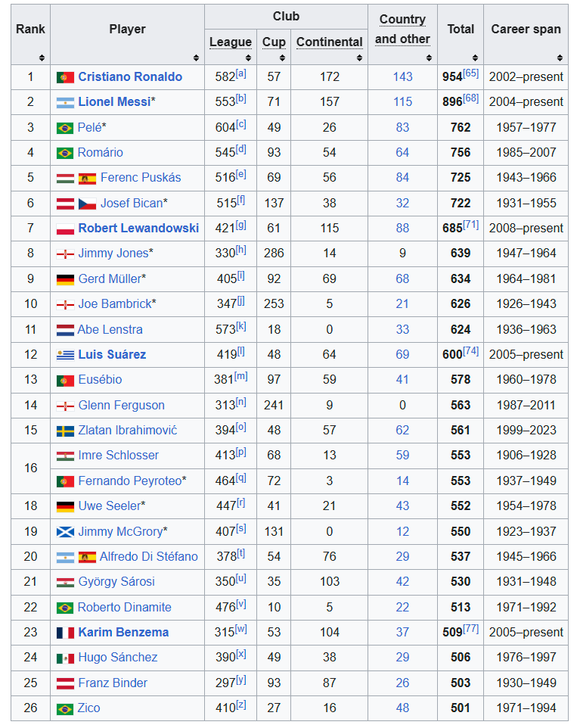Click Argentina flag beside Lionel Messi
Screen dimensions: 577x728
[x=65, y=103]
